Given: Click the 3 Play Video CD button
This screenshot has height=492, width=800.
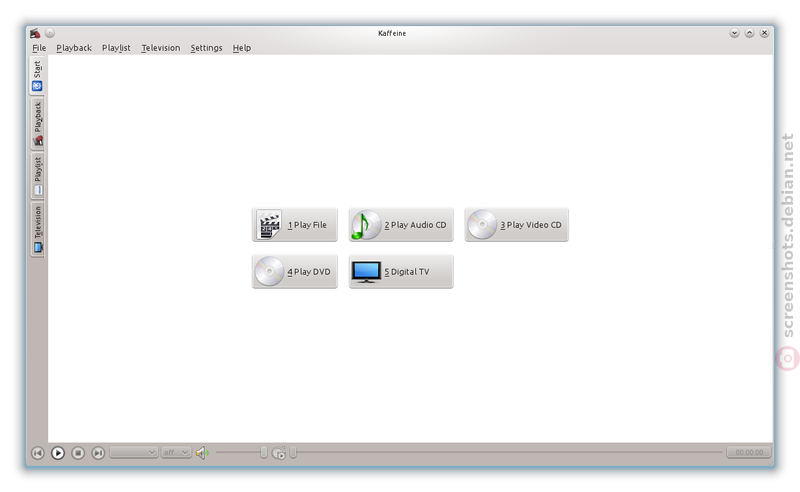Looking at the screenshot, I should (516, 225).
